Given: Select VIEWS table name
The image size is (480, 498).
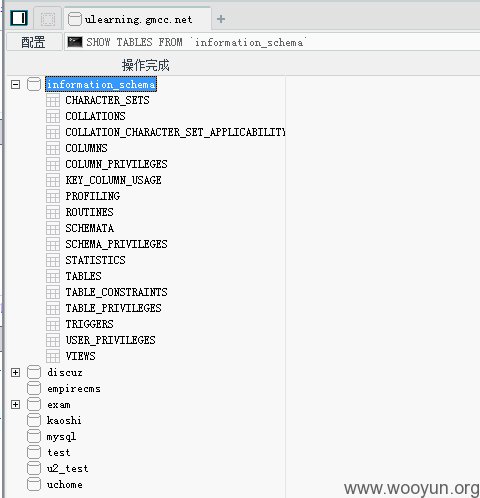Looking at the screenshot, I should coord(80,356).
